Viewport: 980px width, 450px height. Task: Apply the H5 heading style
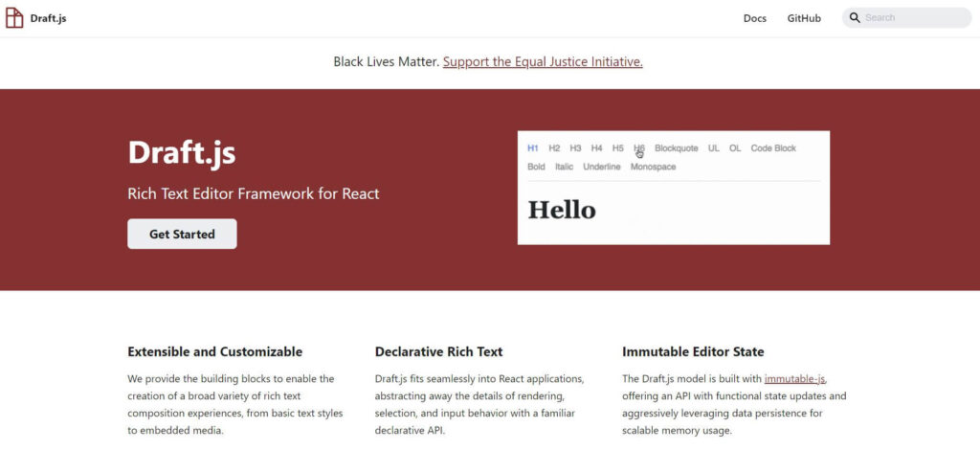click(618, 148)
